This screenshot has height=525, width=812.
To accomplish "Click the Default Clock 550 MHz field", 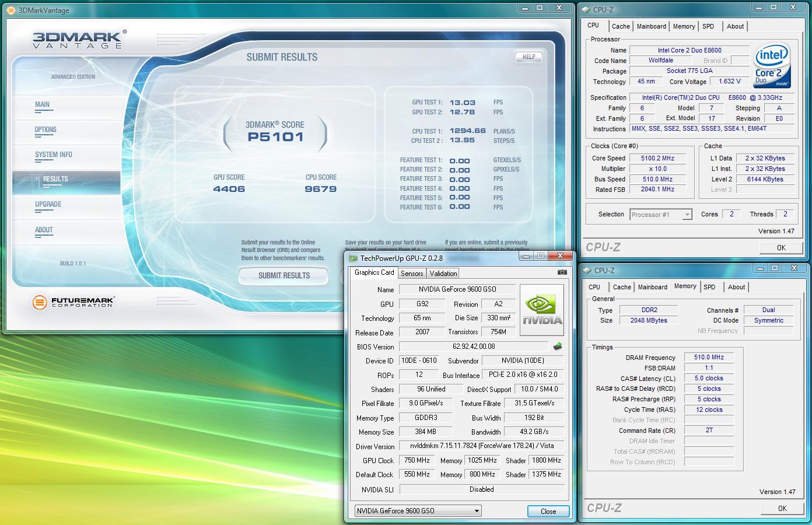I will [x=417, y=474].
